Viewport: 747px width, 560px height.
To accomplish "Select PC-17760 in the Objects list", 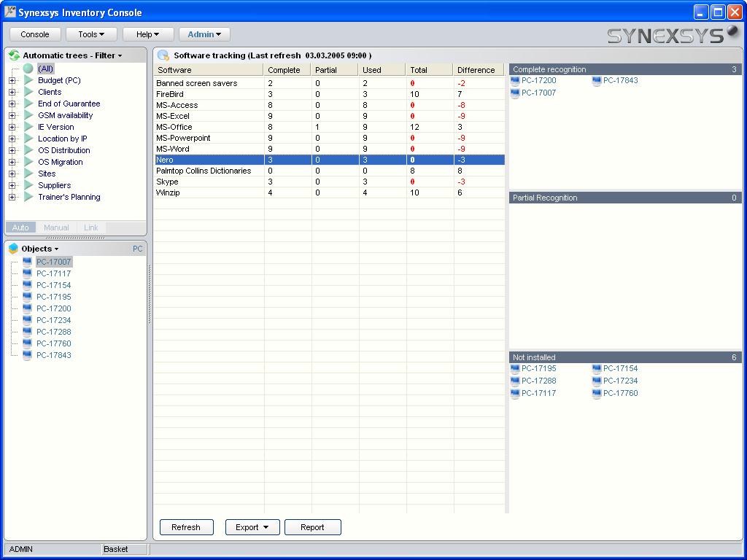I will pos(54,343).
